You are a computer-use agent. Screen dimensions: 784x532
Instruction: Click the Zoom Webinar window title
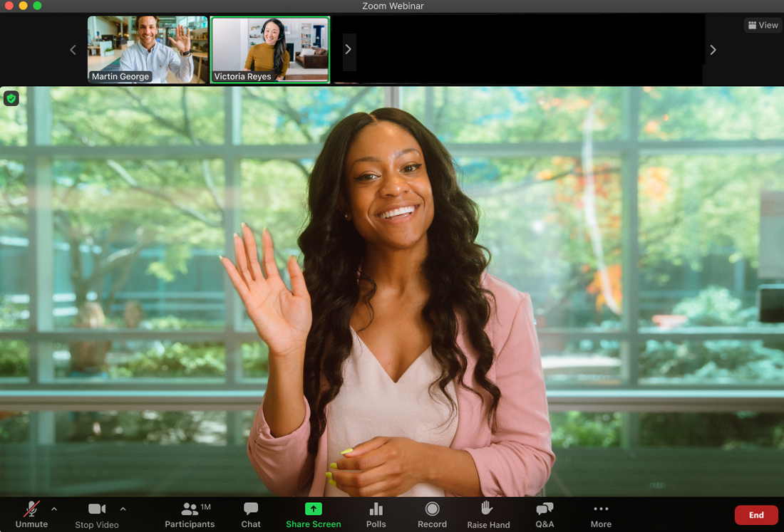[393, 6]
